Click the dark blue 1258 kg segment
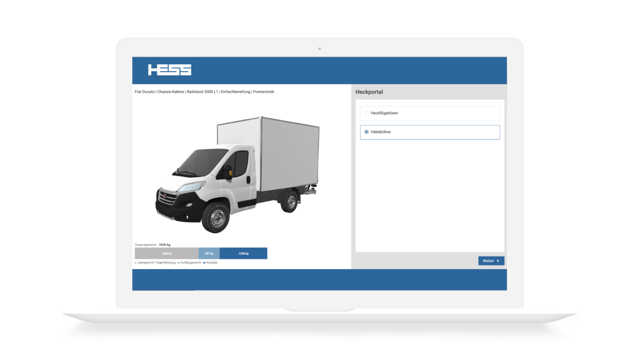 pyautogui.click(x=243, y=253)
